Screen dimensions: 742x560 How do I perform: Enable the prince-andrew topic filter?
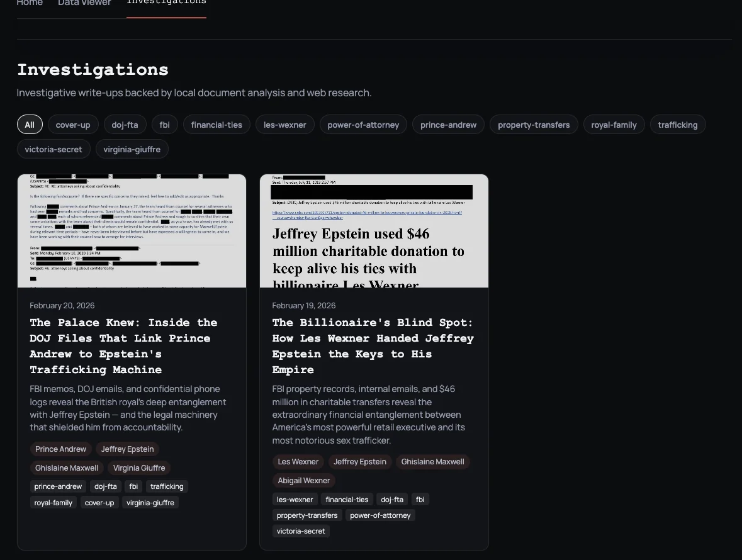click(448, 124)
